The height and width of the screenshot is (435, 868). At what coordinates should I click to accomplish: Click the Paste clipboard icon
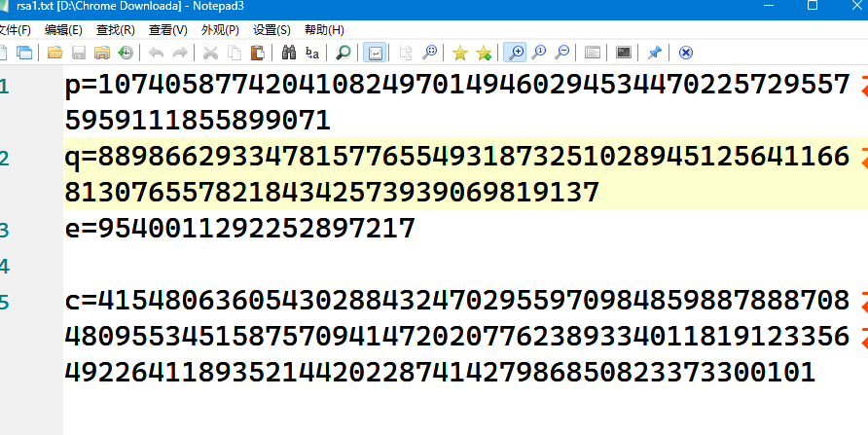(x=258, y=53)
